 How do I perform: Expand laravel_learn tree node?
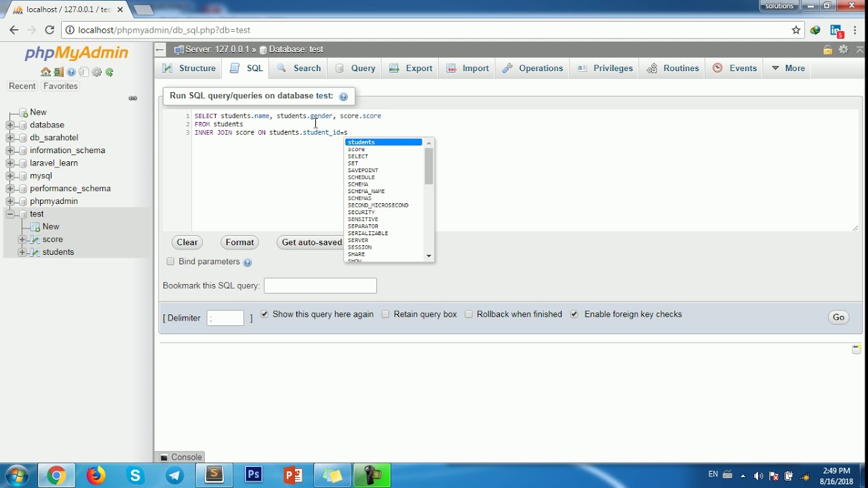10,163
